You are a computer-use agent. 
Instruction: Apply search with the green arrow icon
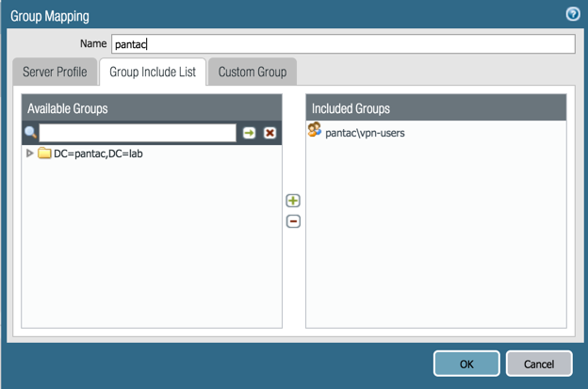click(249, 133)
